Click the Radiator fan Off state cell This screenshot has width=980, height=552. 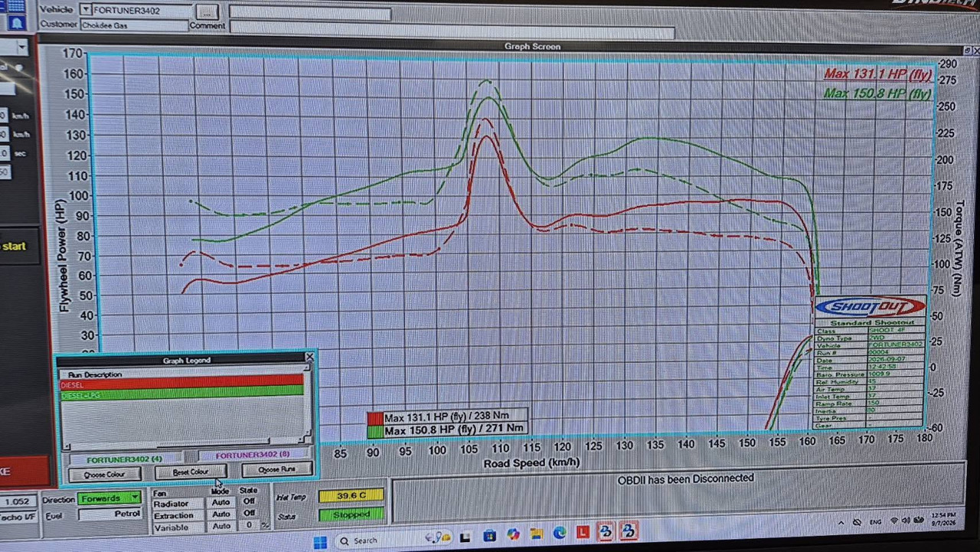tap(249, 501)
